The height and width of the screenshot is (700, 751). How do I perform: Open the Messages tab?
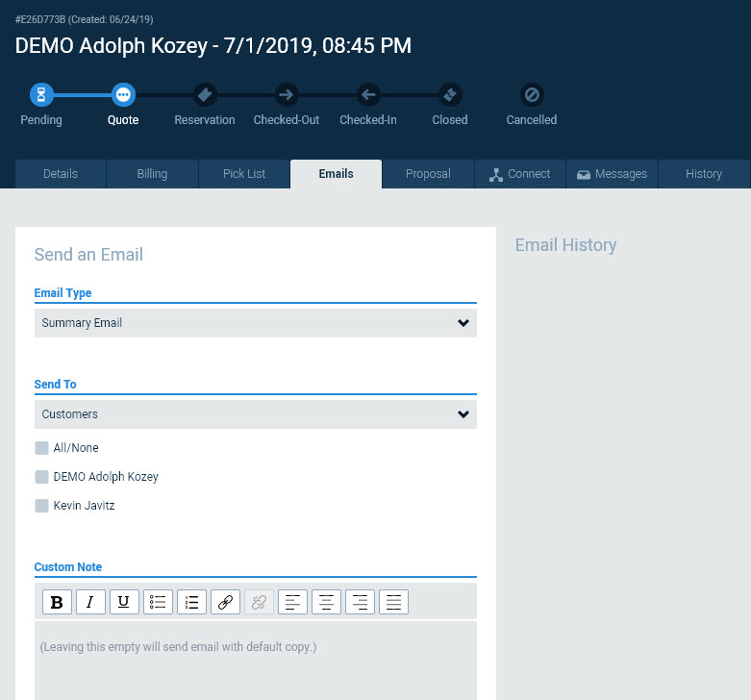click(613, 174)
